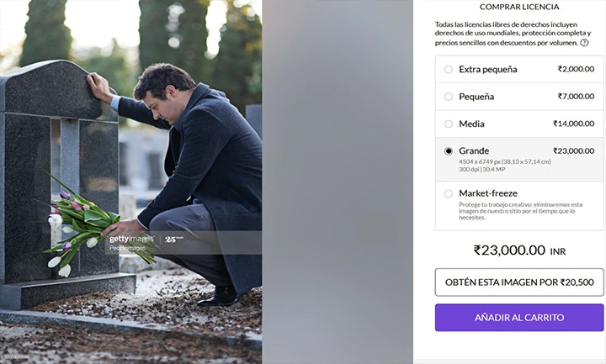Add the image with AÑADIR AL CARRITO

coord(519,317)
